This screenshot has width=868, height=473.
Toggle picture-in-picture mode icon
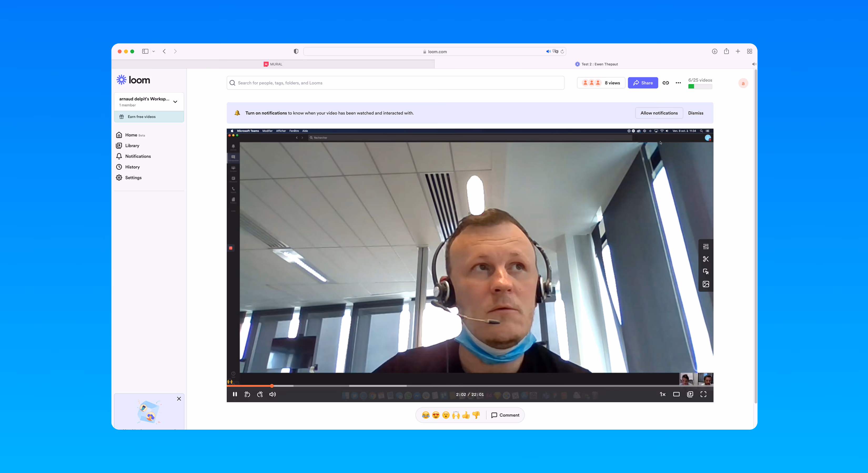coord(690,394)
